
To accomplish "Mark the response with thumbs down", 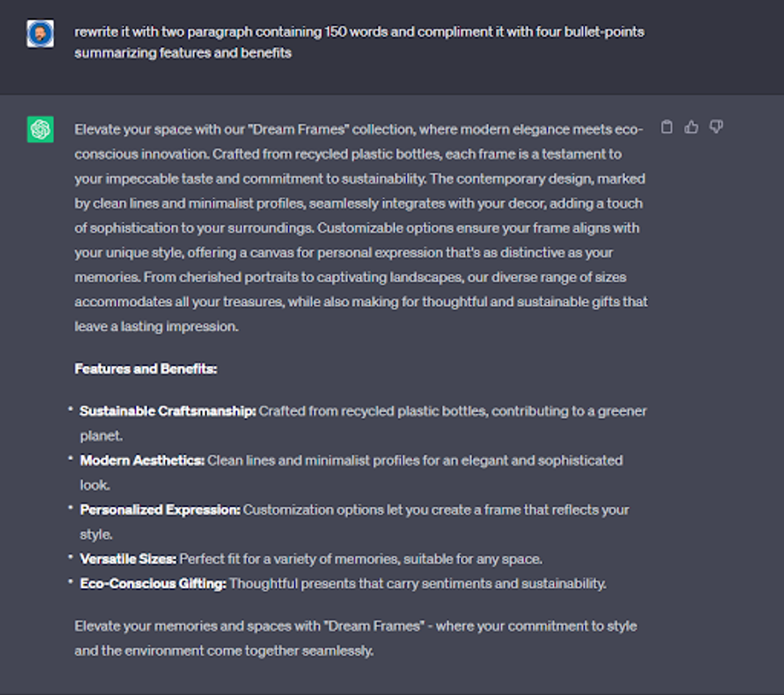I will 716,127.
